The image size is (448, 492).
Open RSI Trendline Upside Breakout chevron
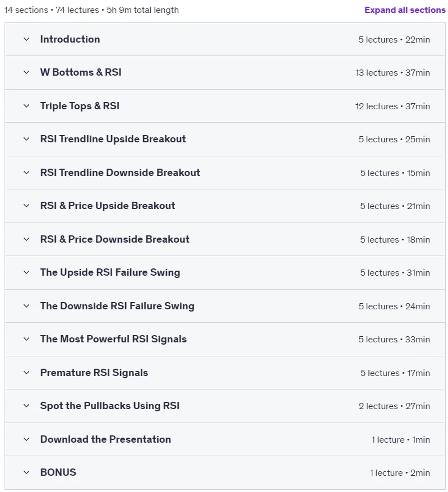(26, 139)
